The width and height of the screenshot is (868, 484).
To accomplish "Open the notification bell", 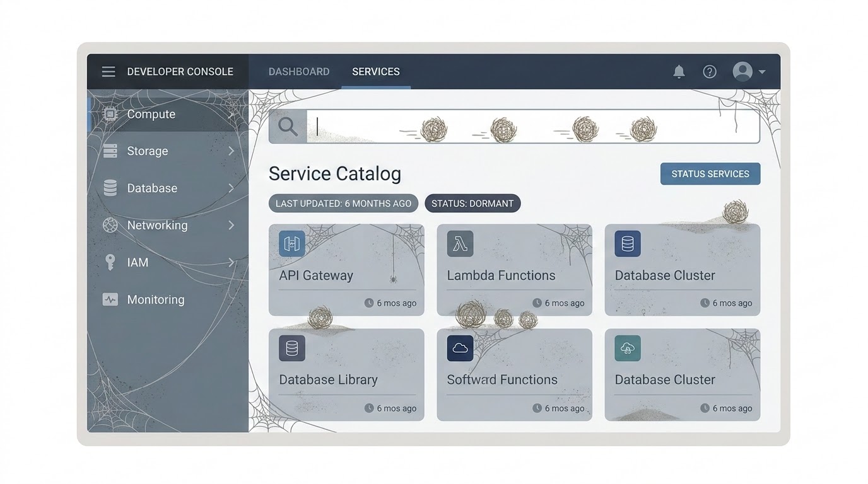I will 679,71.
